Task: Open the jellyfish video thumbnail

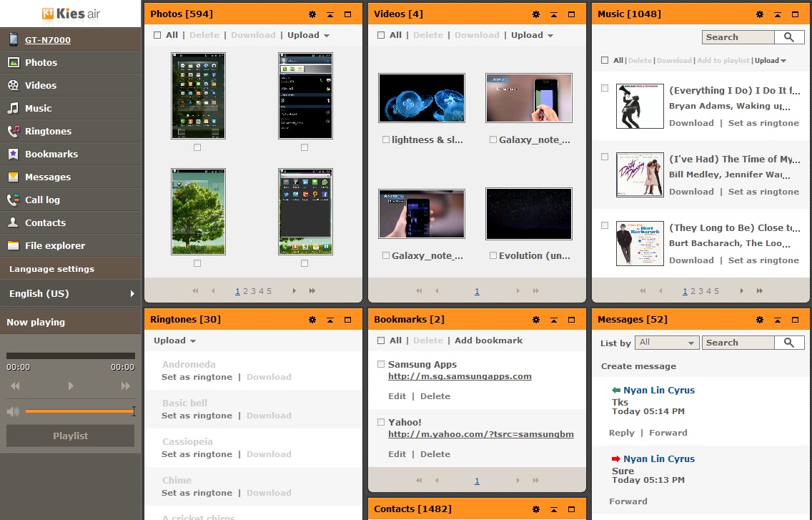Action: (422, 98)
